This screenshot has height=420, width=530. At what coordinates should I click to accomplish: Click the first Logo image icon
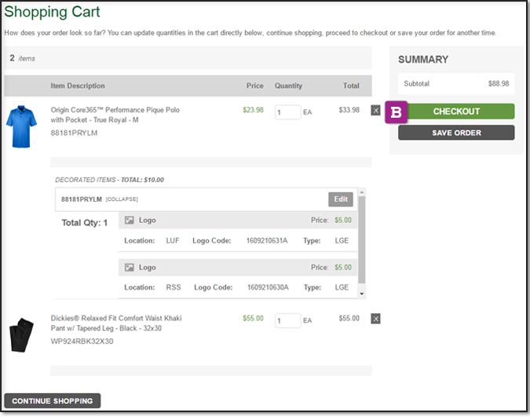click(130, 221)
